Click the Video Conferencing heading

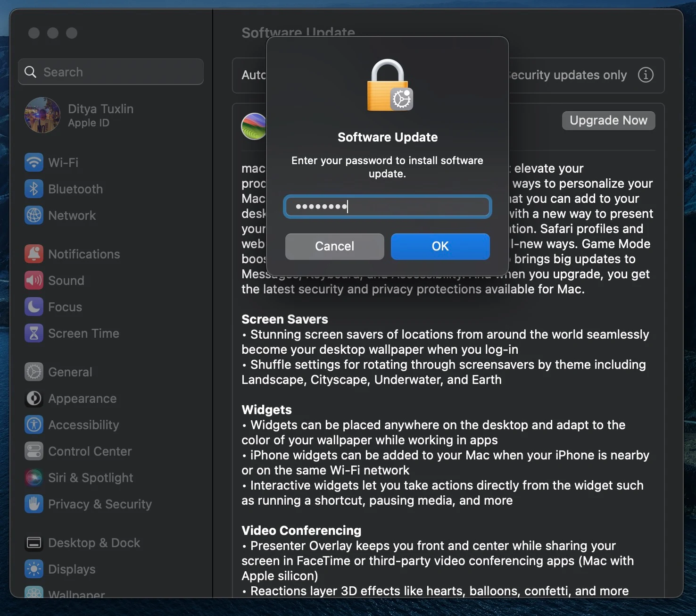[301, 531]
